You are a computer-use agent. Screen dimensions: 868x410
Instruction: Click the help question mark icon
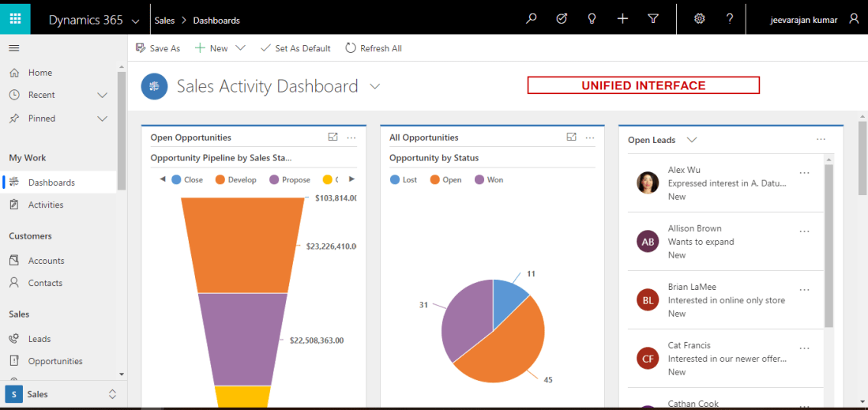(730, 19)
